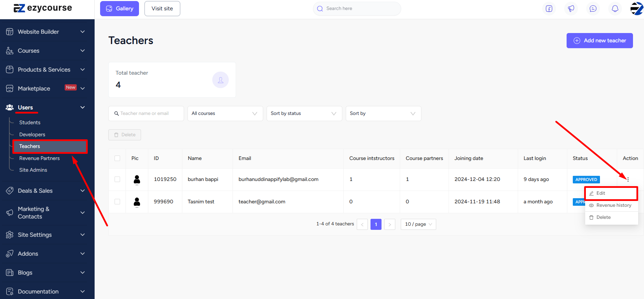Open Revenue Partners in sidebar

[40, 158]
